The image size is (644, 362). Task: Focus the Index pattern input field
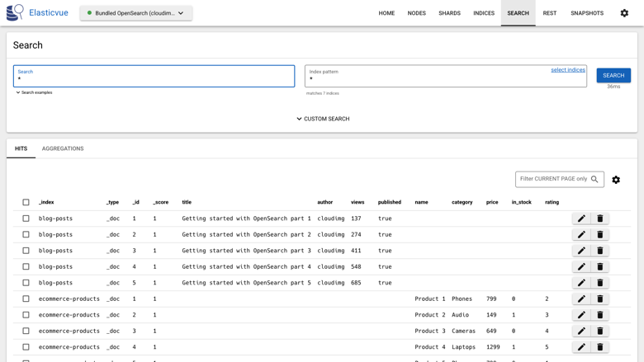[x=446, y=76]
